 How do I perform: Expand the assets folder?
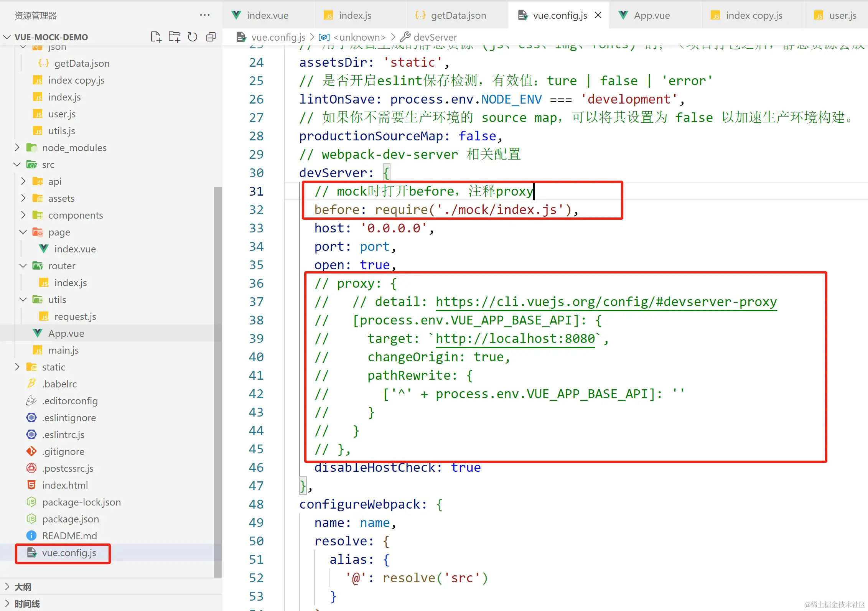23,198
